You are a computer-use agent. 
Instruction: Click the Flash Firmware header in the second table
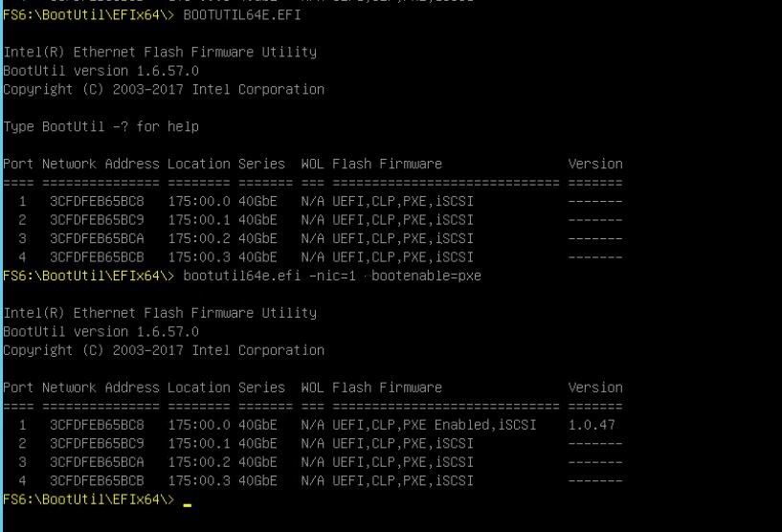pyautogui.click(x=387, y=388)
